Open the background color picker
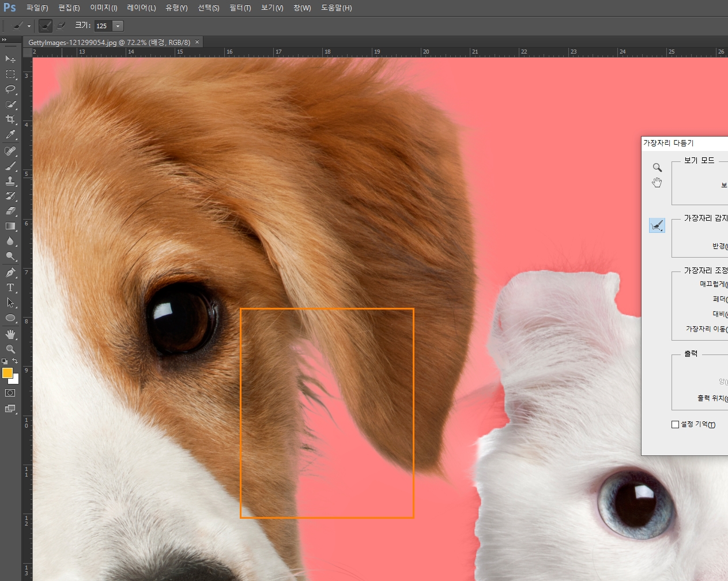 (x=15, y=380)
